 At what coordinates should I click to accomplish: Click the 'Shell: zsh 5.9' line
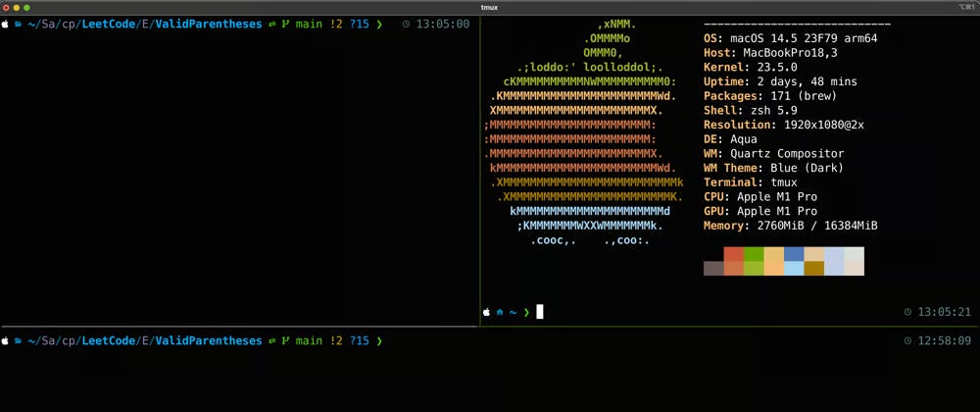(750, 111)
